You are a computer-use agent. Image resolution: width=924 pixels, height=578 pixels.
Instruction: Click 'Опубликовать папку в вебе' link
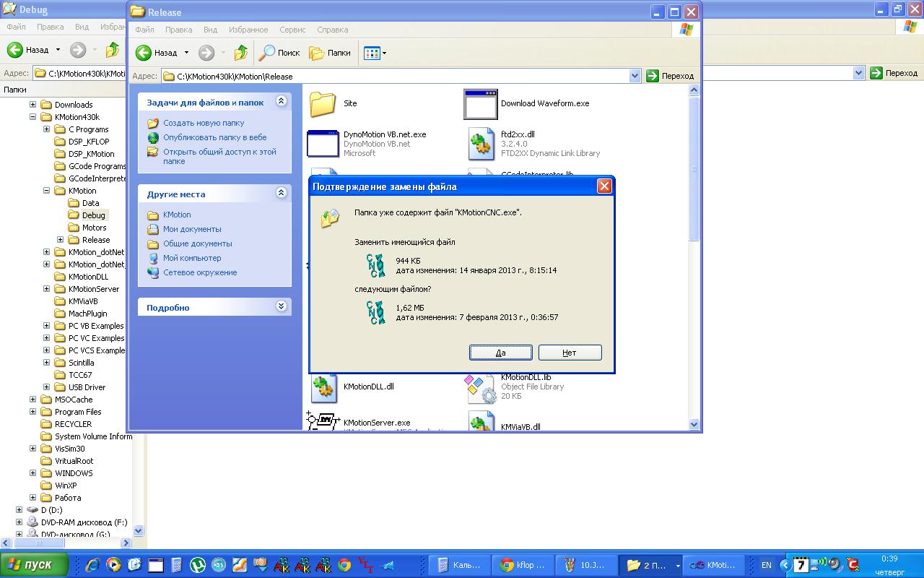(214, 137)
